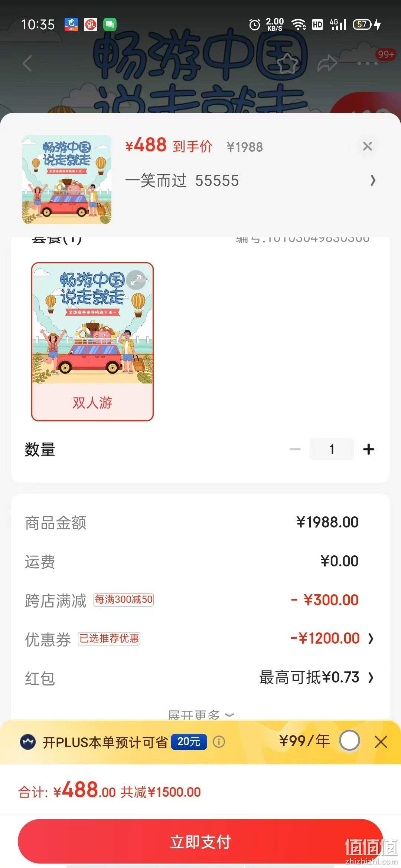401x868 pixels.
Task: Open address selector for 一笑而过
Action: pos(251,181)
